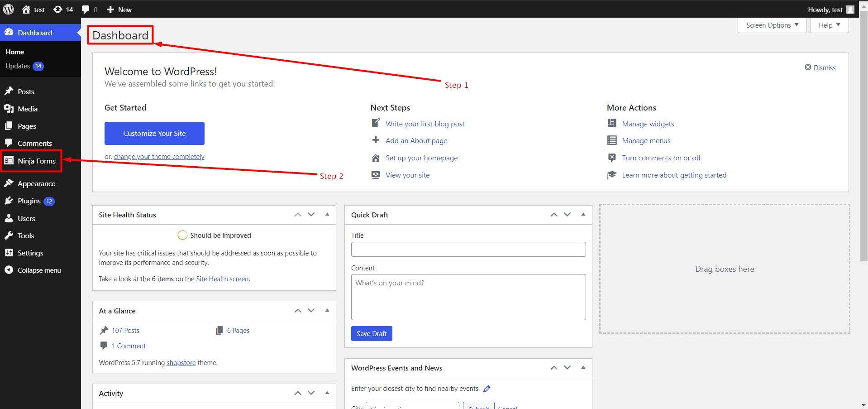Viewport: 868px width, 409px height.
Task: Click the plus icon beside Add an About page
Action: [376, 140]
